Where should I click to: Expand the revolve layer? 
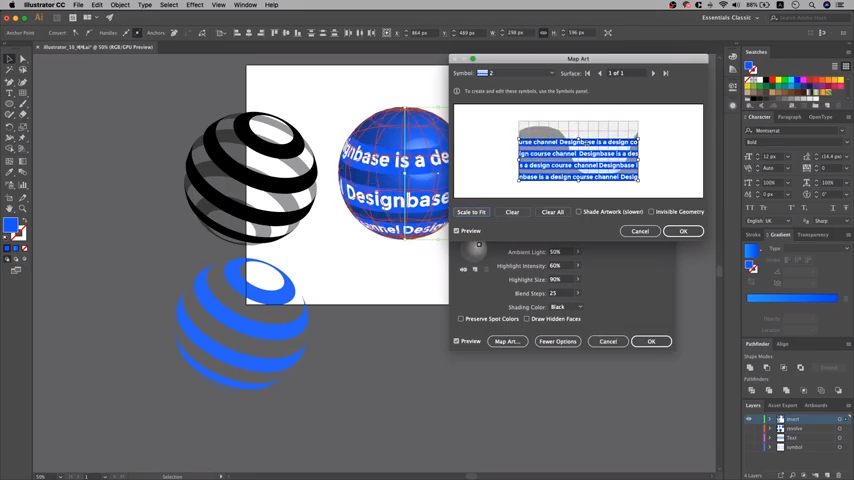pos(770,428)
